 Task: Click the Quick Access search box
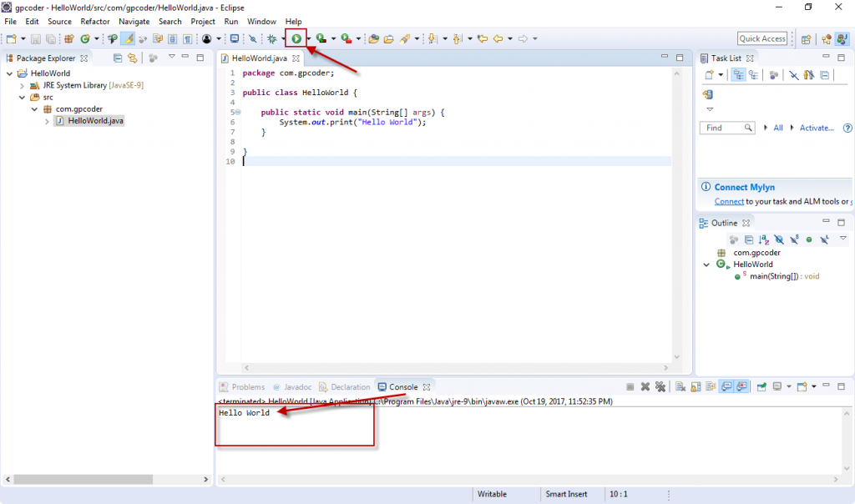click(x=762, y=38)
